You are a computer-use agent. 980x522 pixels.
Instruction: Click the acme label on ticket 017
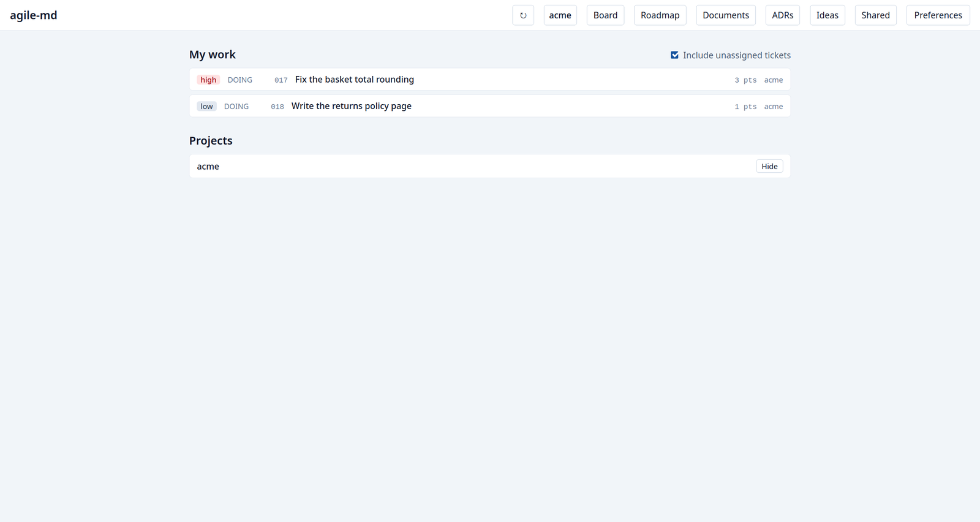(774, 80)
